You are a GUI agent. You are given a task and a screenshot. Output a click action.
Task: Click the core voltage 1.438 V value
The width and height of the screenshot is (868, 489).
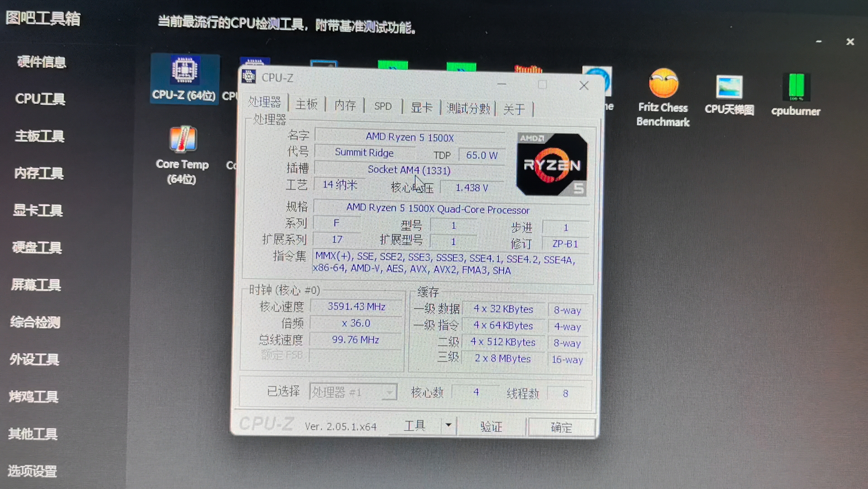[x=472, y=187]
